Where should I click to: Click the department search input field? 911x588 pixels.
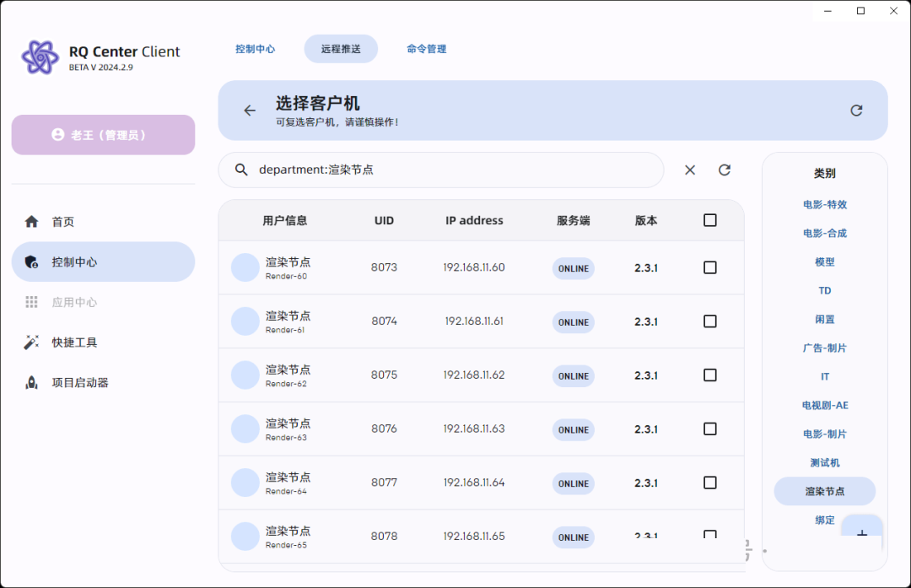(x=455, y=170)
